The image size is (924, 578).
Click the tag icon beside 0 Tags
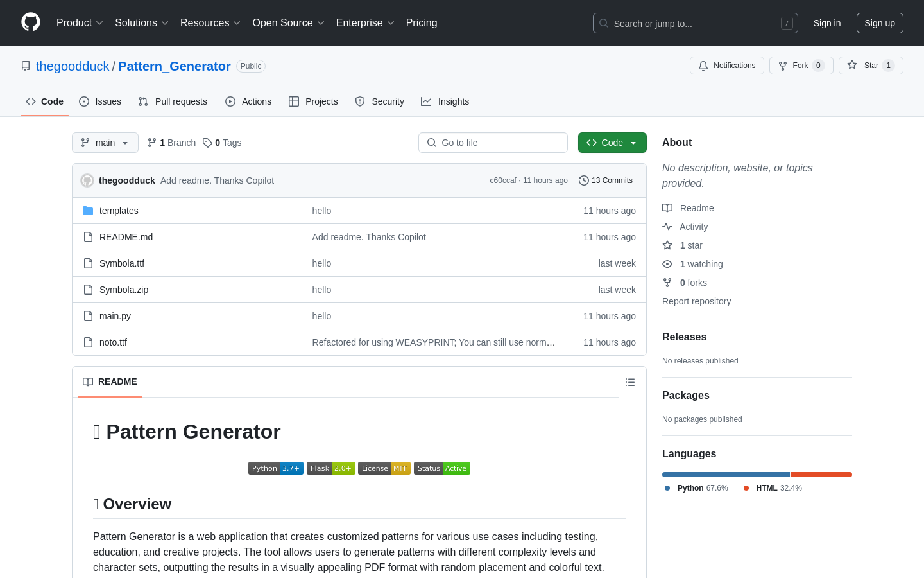pyautogui.click(x=207, y=143)
